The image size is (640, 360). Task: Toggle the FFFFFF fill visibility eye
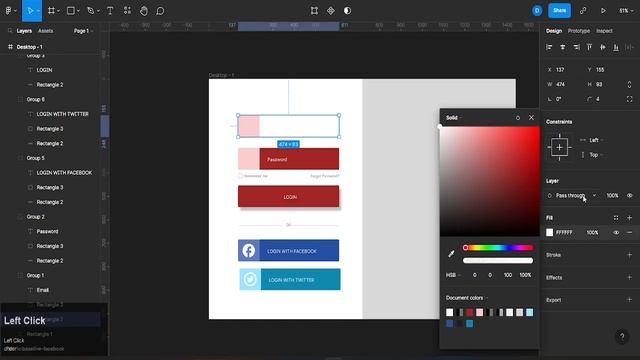tap(616, 233)
